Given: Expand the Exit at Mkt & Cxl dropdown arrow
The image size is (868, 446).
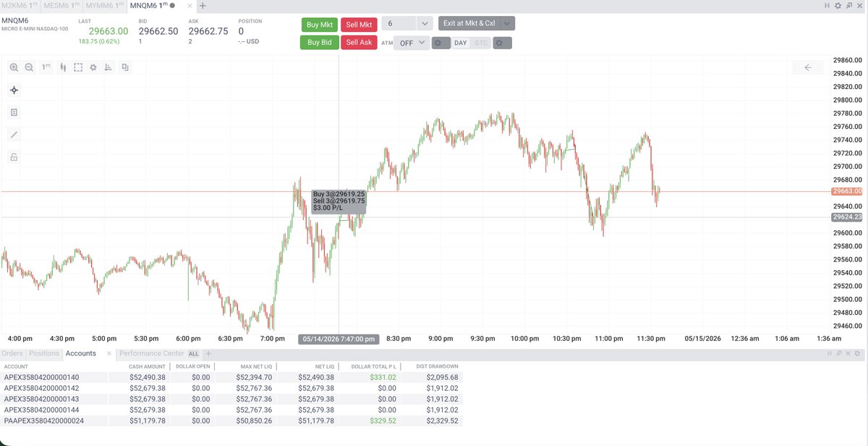Looking at the screenshot, I should pyautogui.click(x=508, y=23).
